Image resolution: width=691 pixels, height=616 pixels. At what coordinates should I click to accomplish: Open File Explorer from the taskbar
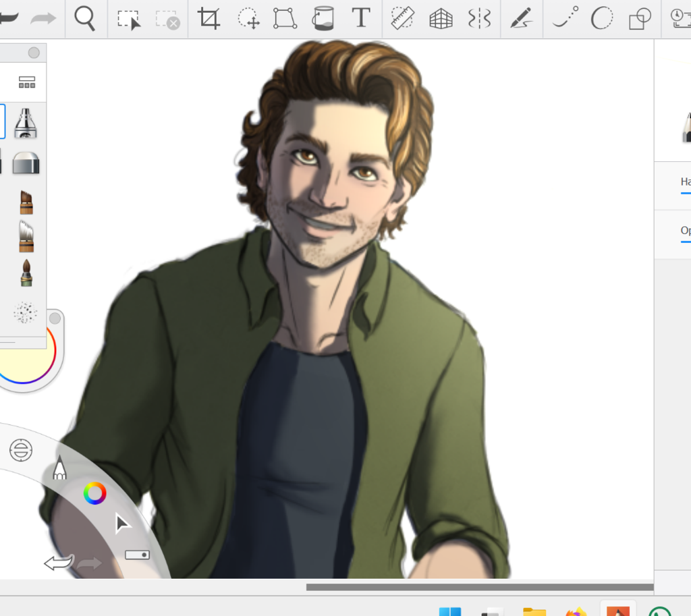coord(534,611)
